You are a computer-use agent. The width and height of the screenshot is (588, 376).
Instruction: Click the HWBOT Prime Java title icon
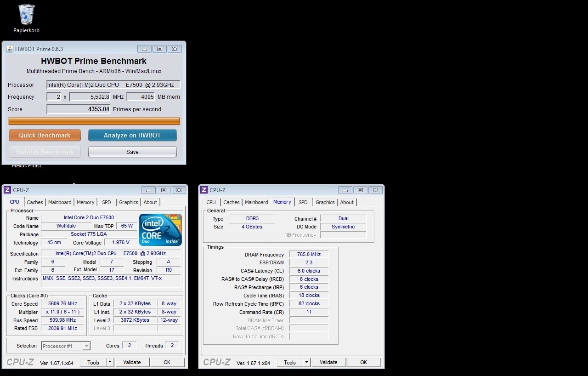coord(10,49)
